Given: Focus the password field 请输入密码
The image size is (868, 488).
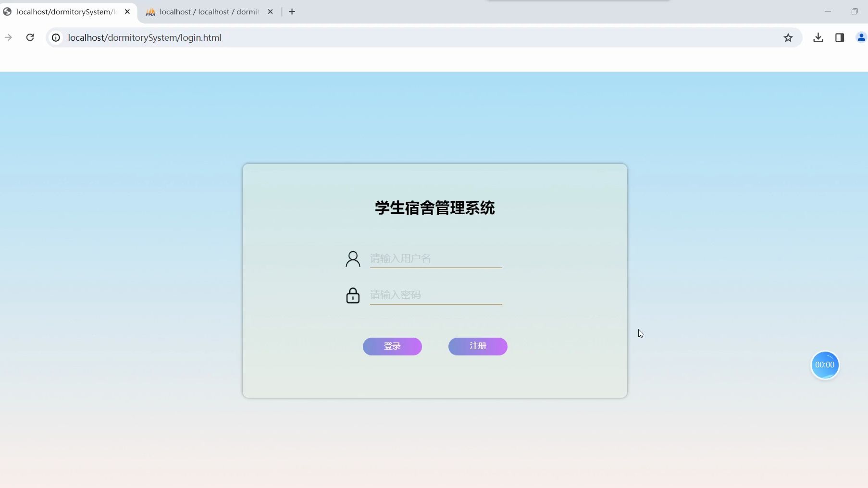Looking at the screenshot, I should tap(436, 295).
